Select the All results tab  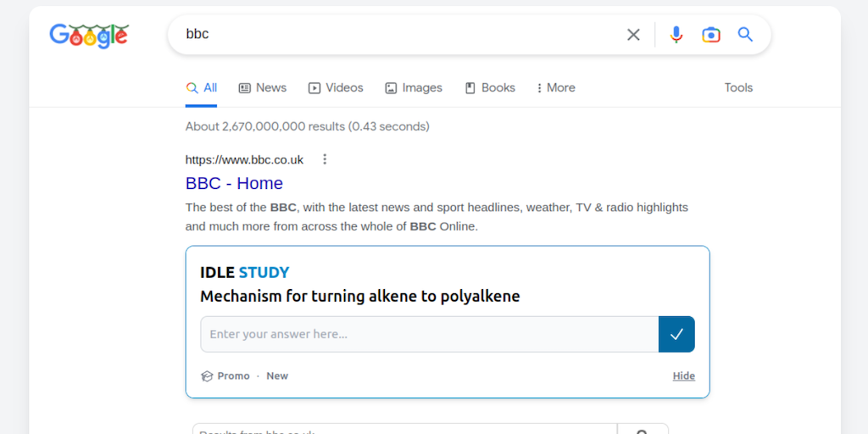coord(202,88)
